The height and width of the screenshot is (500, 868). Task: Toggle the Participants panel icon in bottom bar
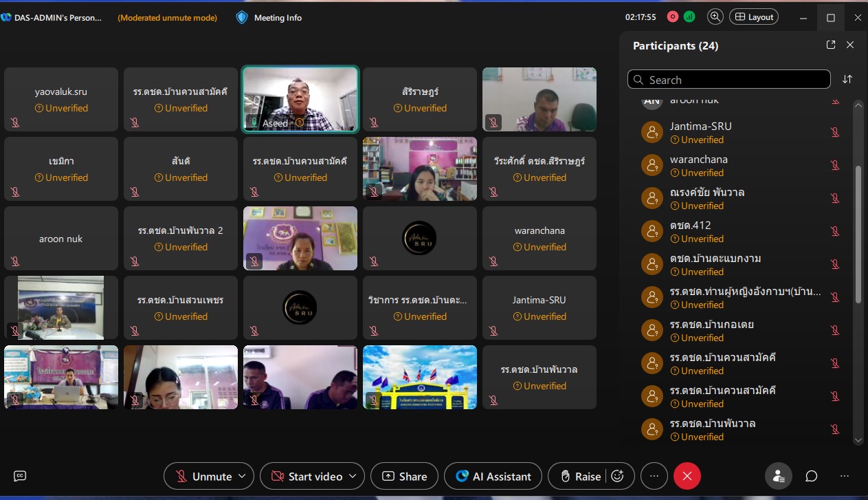point(779,476)
